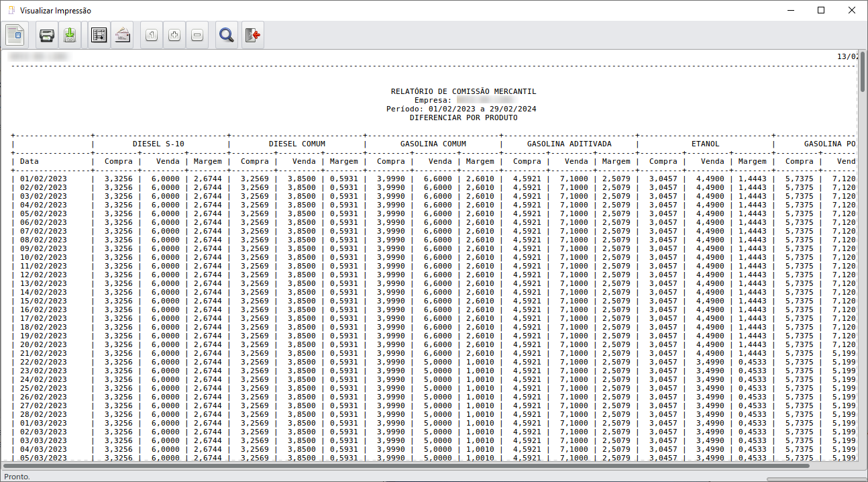Open the page setup document icon

(x=15, y=35)
